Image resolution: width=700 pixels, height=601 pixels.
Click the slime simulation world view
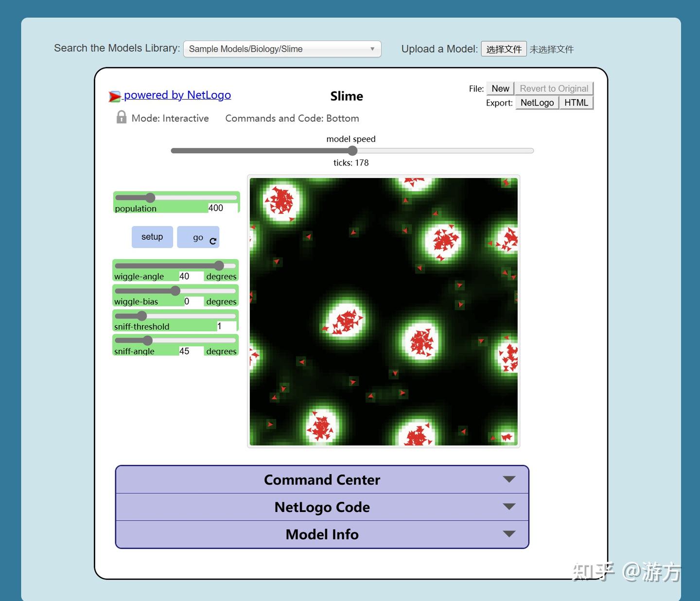coord(384,311)
